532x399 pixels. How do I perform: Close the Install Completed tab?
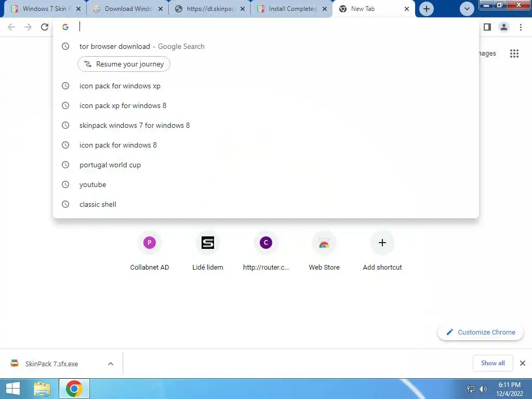point(325,9)
